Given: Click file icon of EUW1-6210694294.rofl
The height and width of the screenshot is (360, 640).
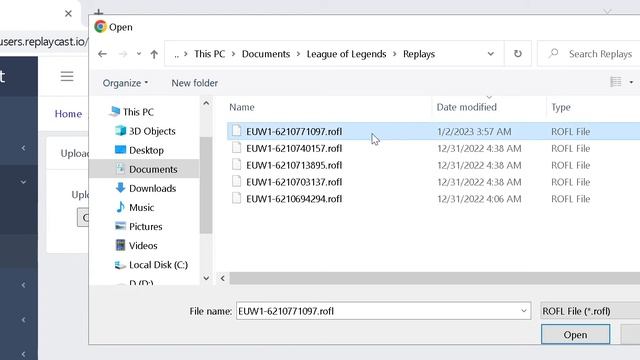Looking at the screenshot, I should pyautogui.click(x=236, y=198).
